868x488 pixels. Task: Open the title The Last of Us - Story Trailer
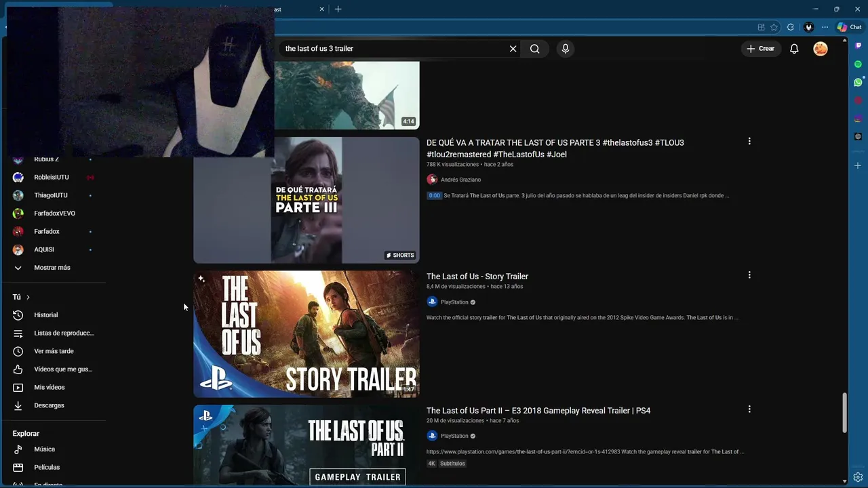click(477, 277)
